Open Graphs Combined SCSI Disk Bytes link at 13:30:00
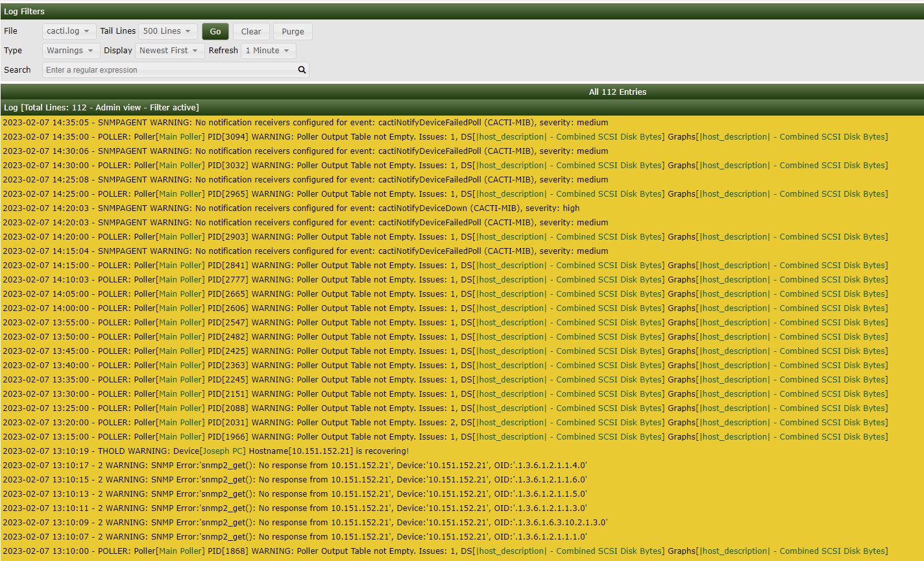The width and height of the screenshot is (924, 561). 793,394
